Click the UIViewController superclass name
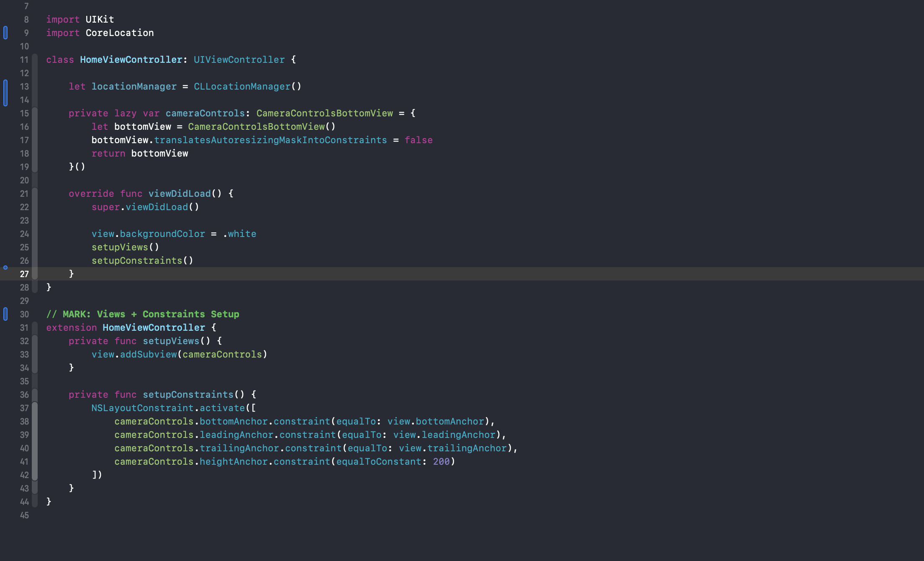Image resolution: width=924 pixels, height=561 pixels. 239,59
